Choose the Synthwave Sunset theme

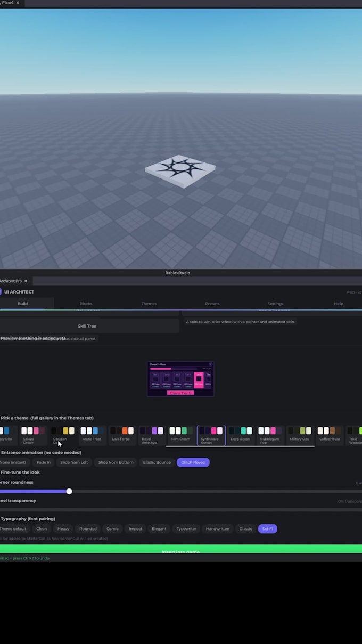211,435
